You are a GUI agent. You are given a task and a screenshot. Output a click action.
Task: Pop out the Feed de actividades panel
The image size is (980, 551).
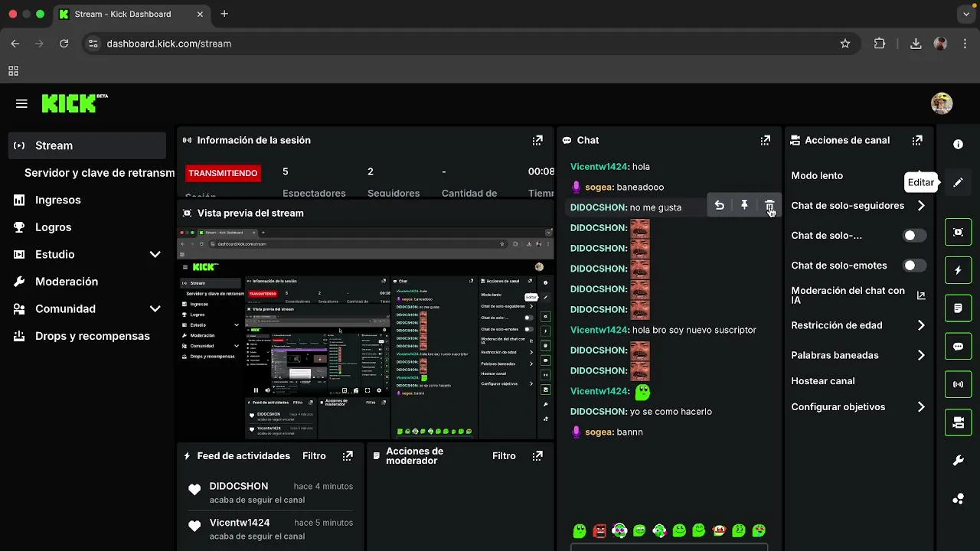348,455
